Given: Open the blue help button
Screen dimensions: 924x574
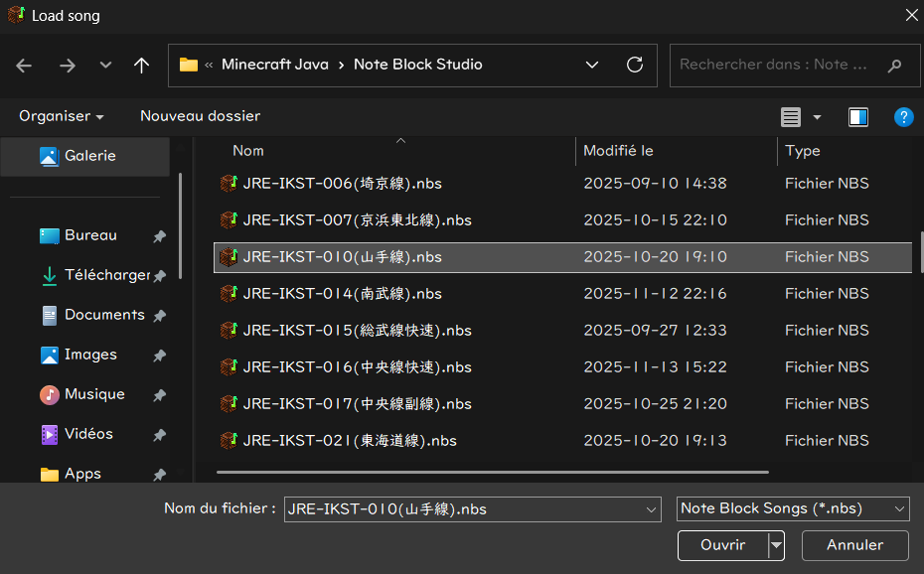Looking at the screenshot, I should 903,117.
